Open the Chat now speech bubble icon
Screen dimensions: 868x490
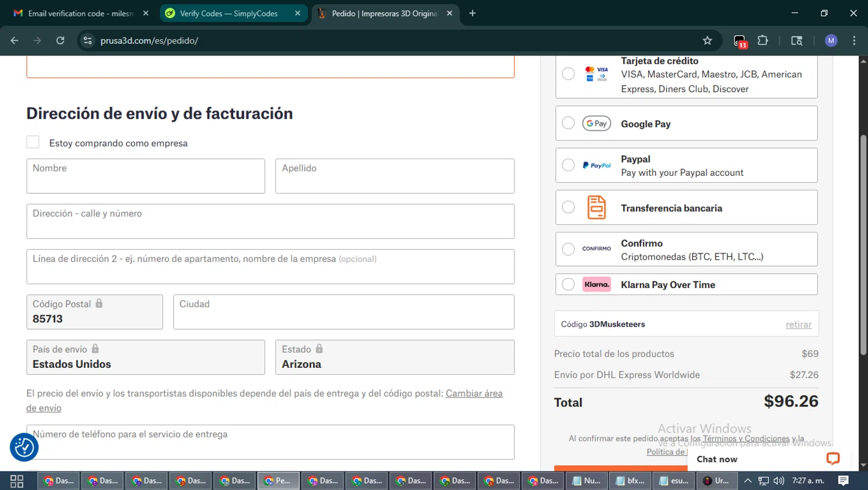[x=833, y=459]
